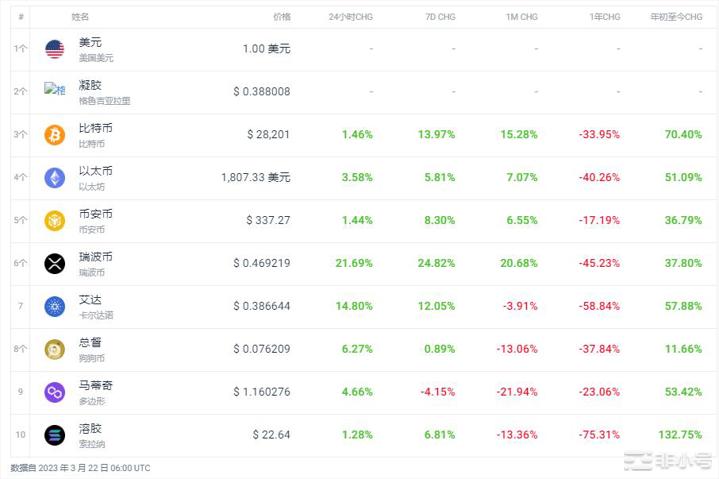The width and height of the screenshot is (719, 479).
Task: Click the -33.95% 1-year change value
Action: (x=599, y=134)
